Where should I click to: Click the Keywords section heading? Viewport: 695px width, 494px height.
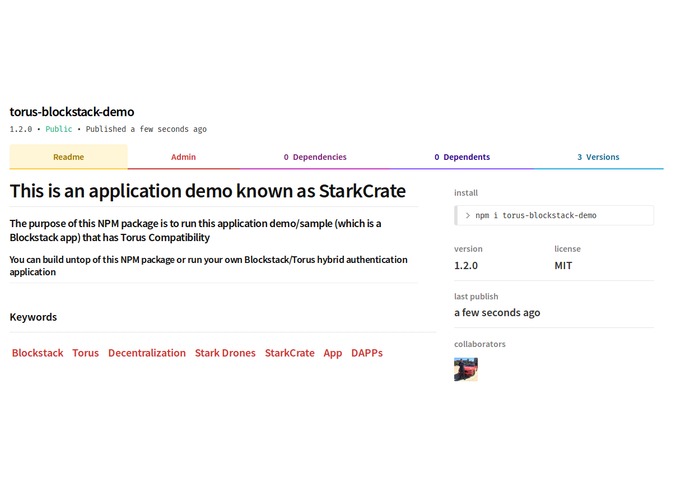33,317
